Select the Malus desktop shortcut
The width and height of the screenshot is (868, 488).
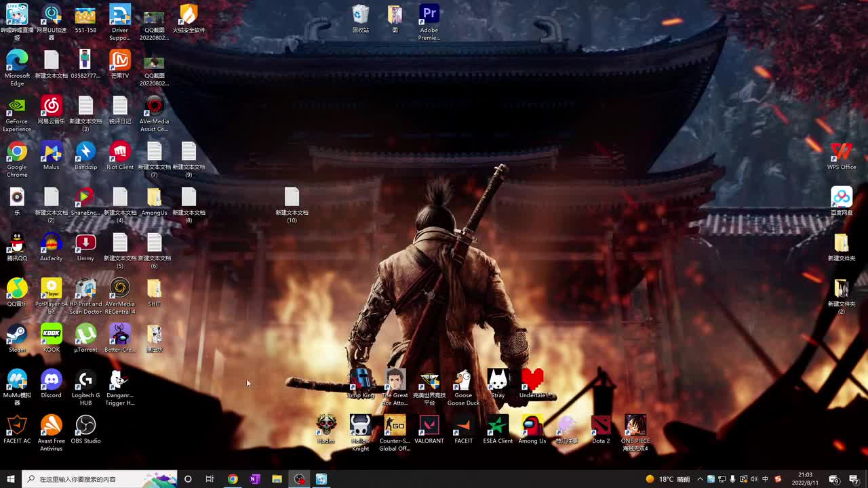pos(51,156)
